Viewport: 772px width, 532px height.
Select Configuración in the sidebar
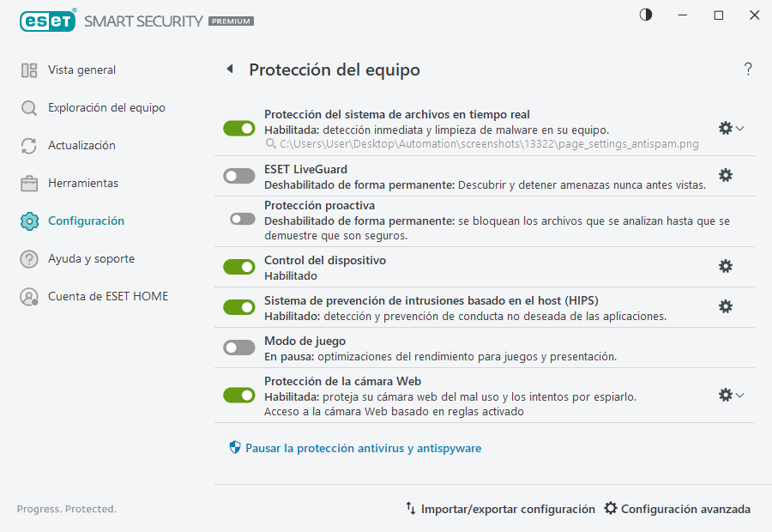tap(85, 221)
